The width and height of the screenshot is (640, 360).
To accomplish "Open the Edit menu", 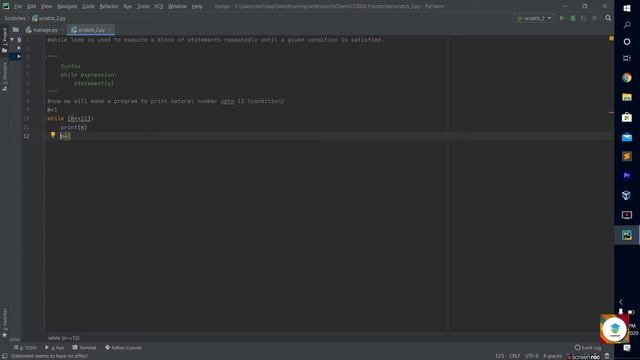I will [x=31, y=7].
